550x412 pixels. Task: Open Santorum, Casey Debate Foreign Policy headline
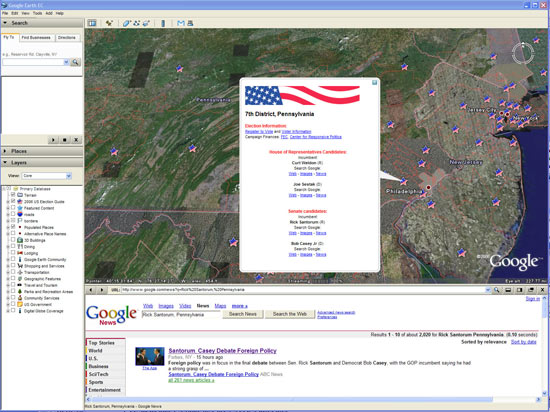tap(222, 351)
